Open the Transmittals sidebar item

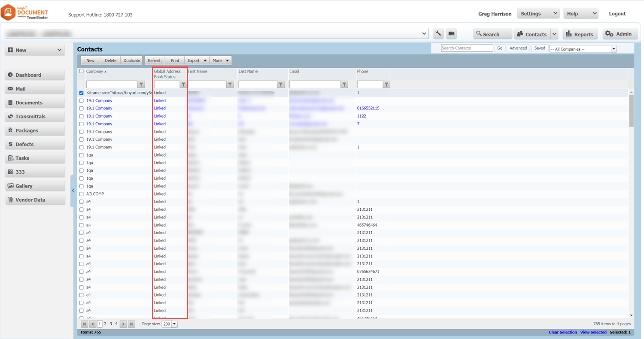35,117
